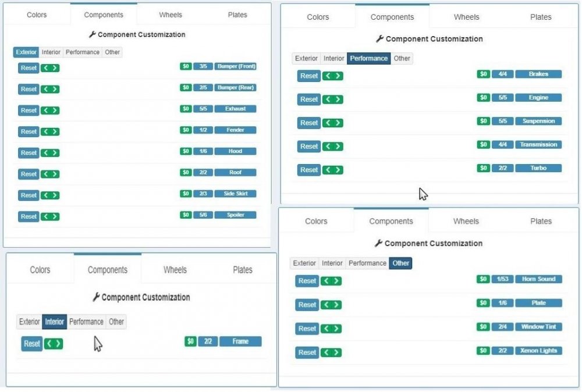The image size is (582, 392).
Task: Click the 1/53 Horn Sound count badge
Action: (502, 279)
